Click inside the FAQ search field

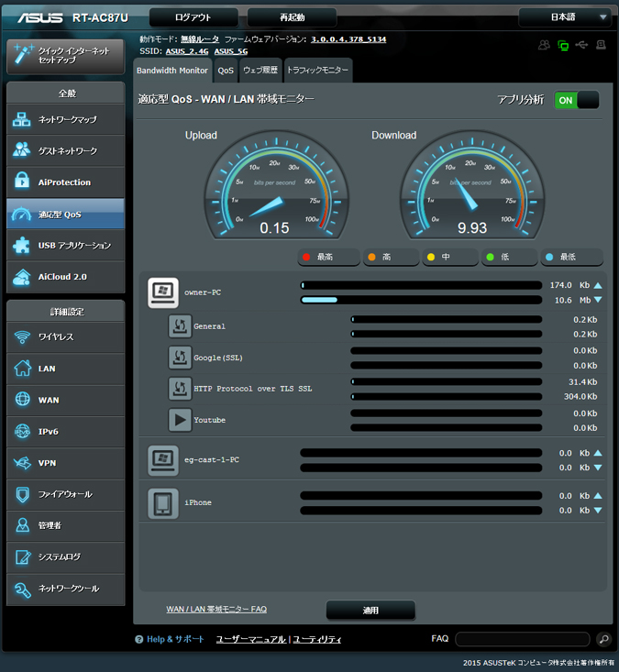pos(523,639)
